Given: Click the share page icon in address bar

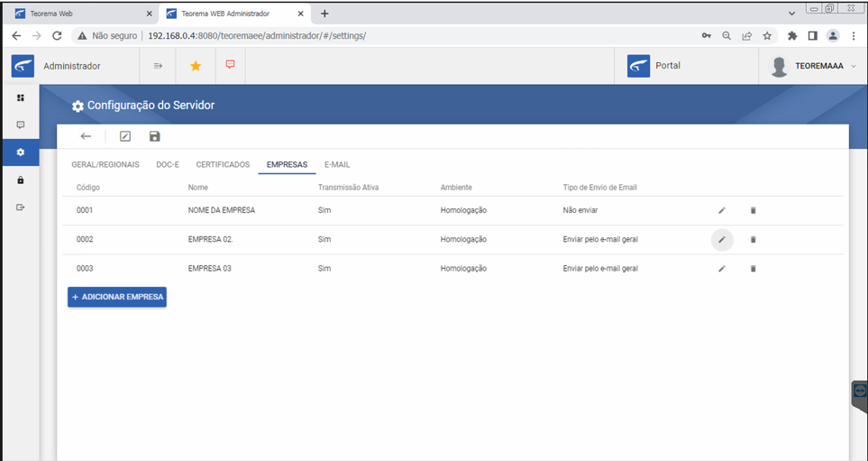Looking at the screenshot, I should pyautogui.click(x=747, y=36).
